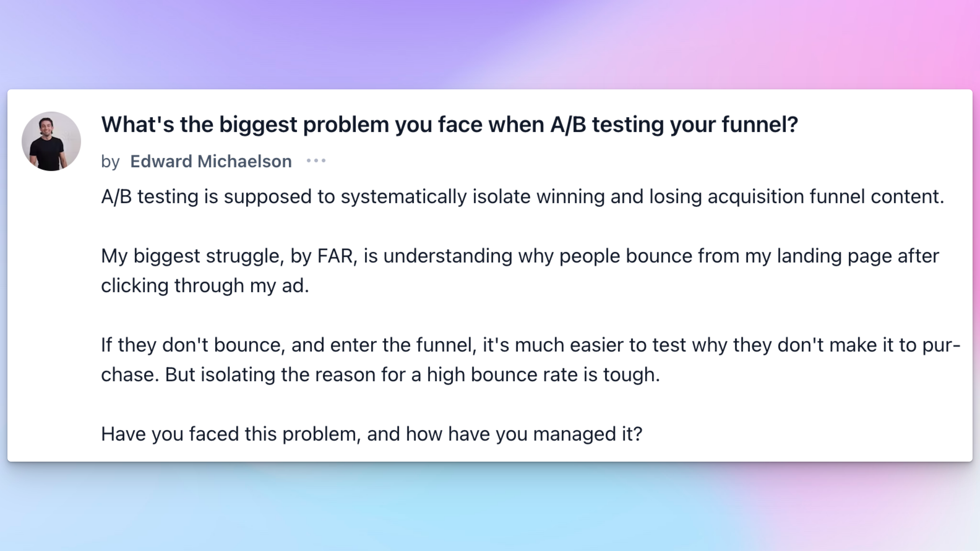
Task: Click the "by" label before author name
Action: point(110,162)
